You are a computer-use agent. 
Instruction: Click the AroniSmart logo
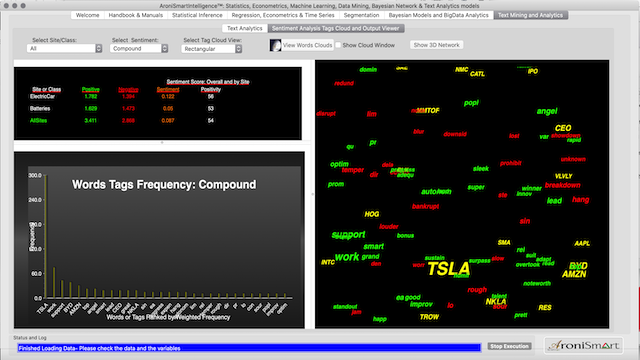584,345
